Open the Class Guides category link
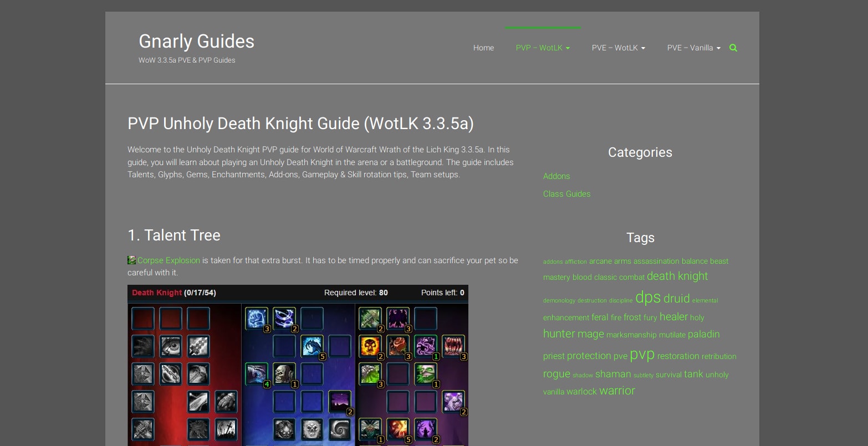 coord(566,194)
